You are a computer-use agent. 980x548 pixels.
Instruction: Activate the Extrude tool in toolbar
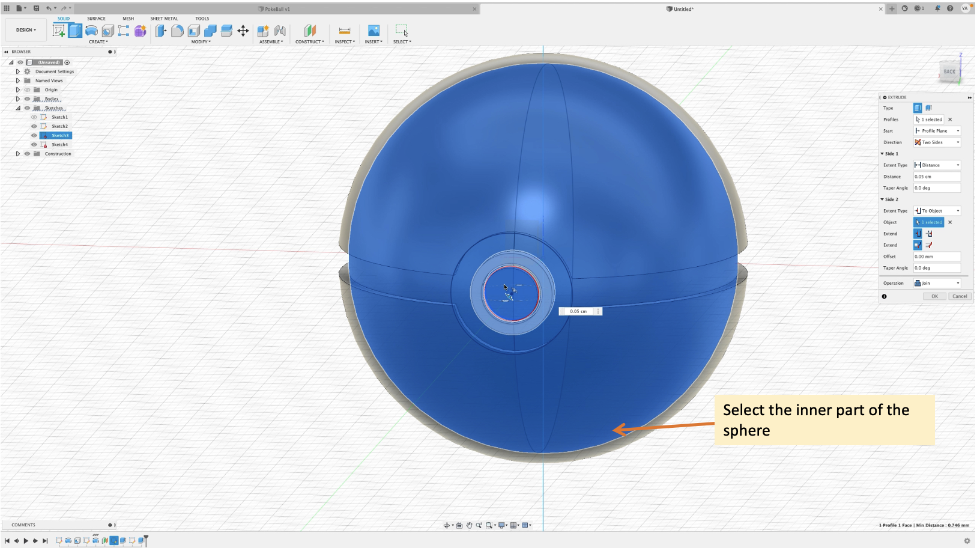[x=75, y=31]
